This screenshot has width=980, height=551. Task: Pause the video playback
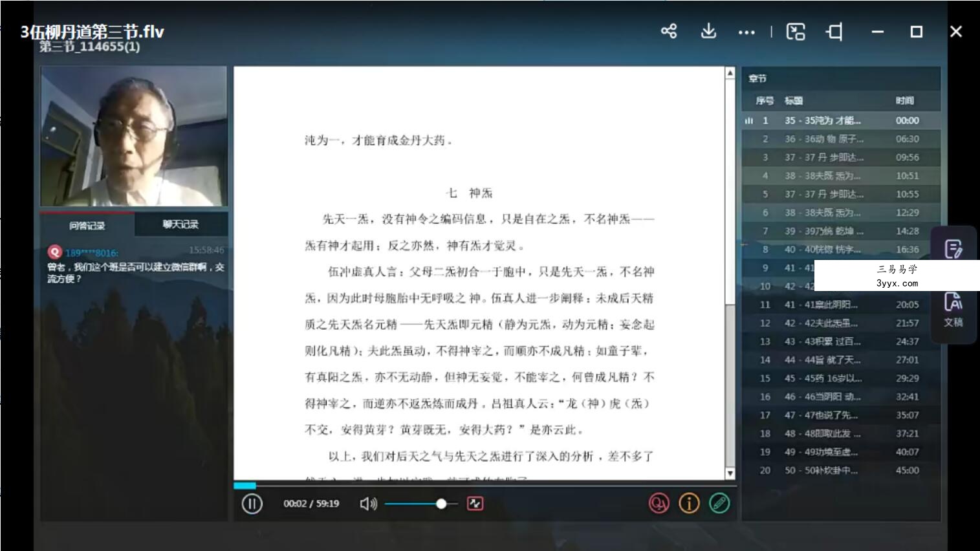pos(252,504)
